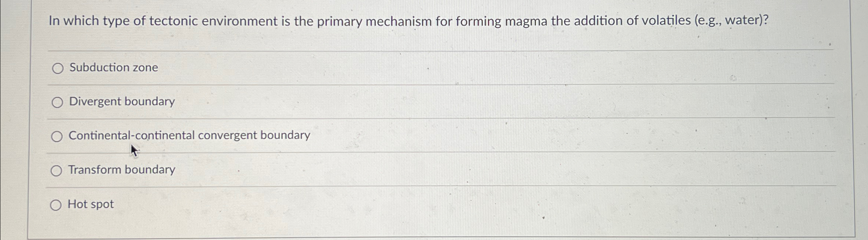Click the Transform boundary answer label

pyautogui.click(x=122, y=170)
